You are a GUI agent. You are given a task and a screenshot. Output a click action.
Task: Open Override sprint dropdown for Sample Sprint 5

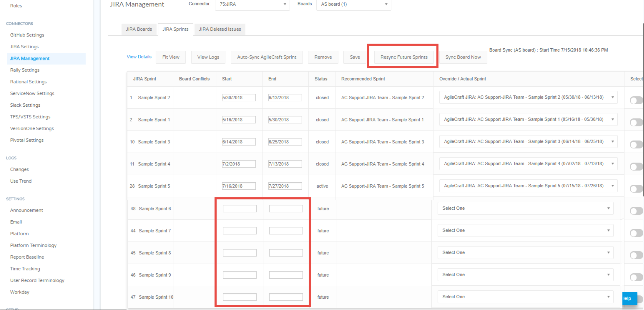point(528,186)
